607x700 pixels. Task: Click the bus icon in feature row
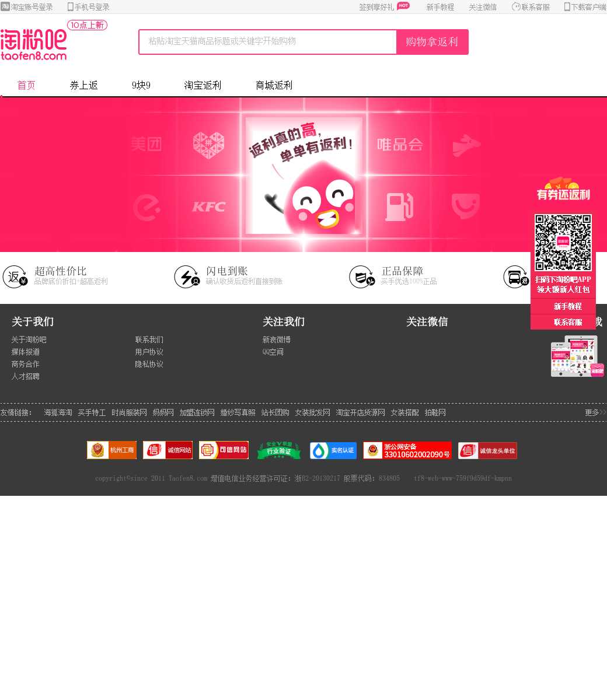[x=517, y=276]
